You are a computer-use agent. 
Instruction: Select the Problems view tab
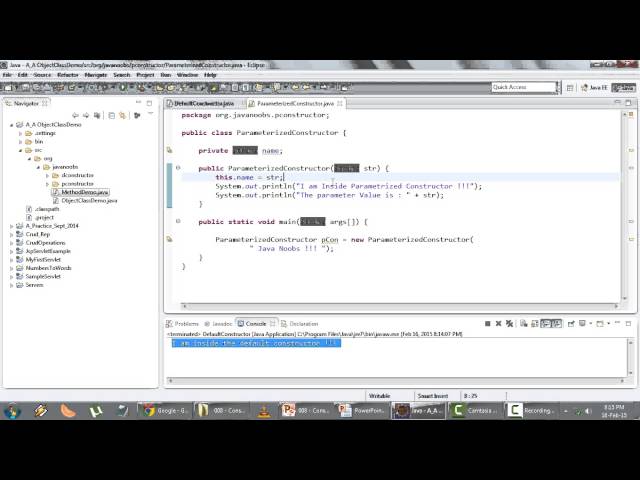point(182,324)
